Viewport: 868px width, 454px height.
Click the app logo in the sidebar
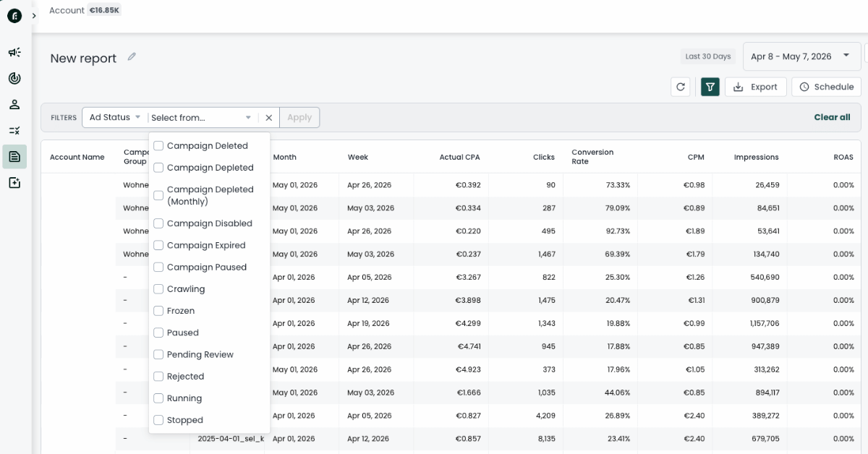[14, 15]
